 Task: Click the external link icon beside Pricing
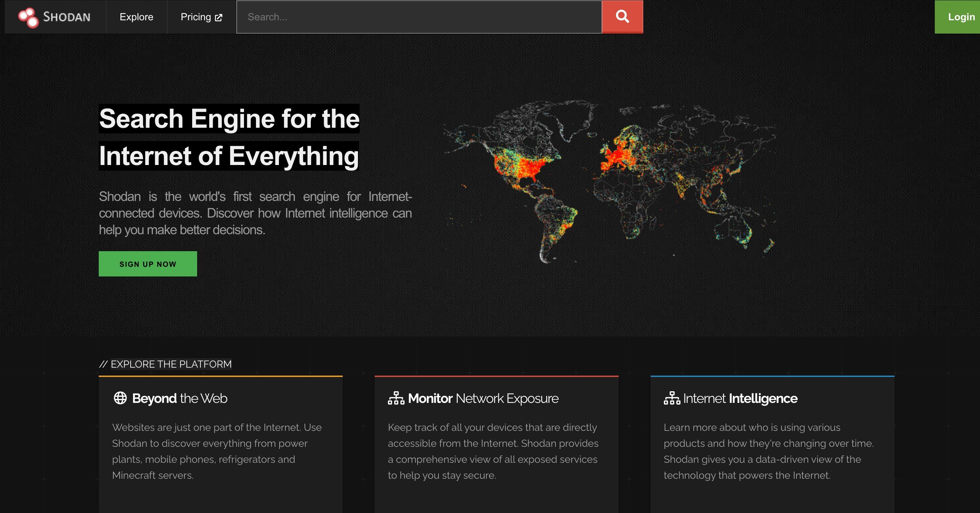tap(218, 18)
